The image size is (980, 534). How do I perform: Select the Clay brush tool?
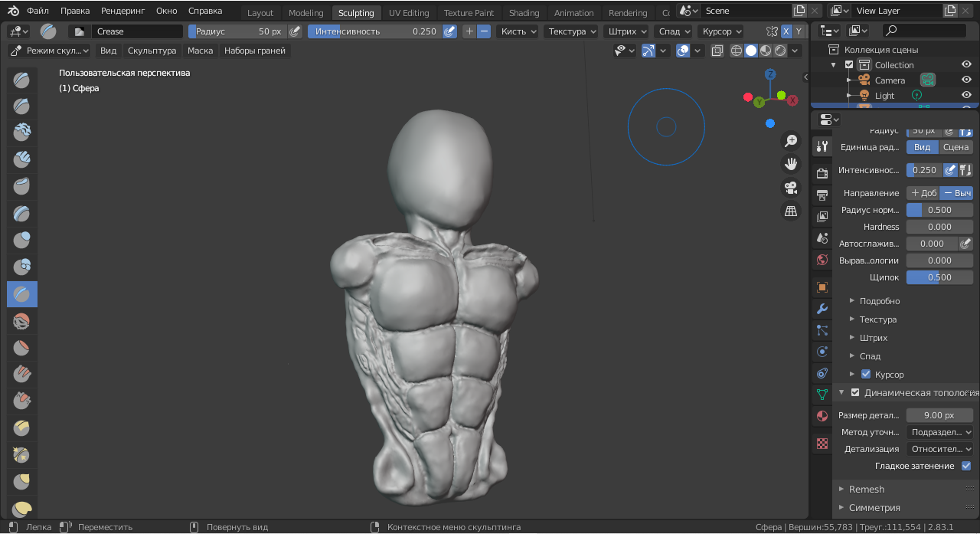click(22, 133)
